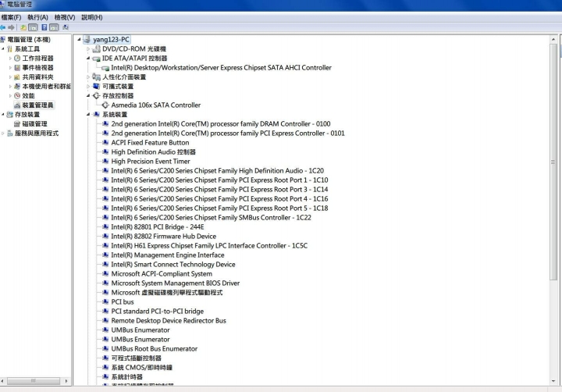Collapse the 系統工具 sidebar node
562x392 pixels.
3,48
